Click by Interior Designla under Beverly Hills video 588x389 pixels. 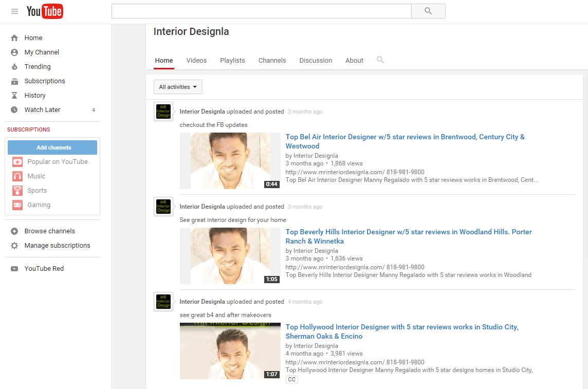click(311, 251)
